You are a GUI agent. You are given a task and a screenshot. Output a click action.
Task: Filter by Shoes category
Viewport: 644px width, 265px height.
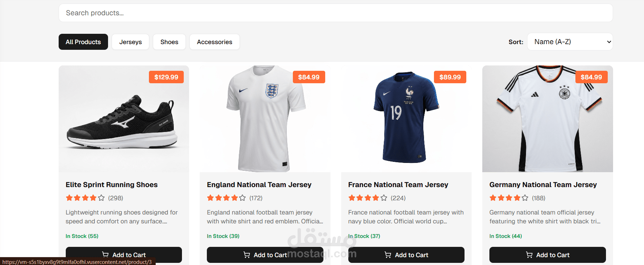pyautogui.click(x=169, y=42)
